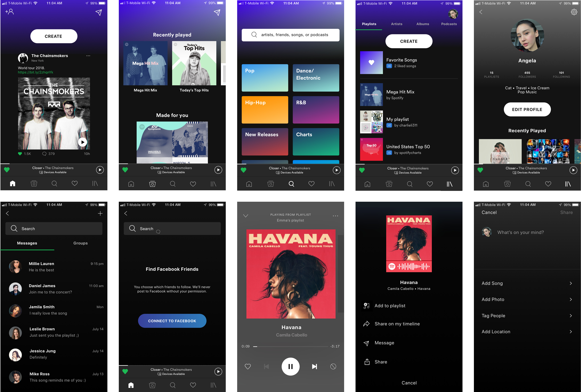Open the three-dot menu on the Havana player
Viewport: 581px width, 392px height.
(335, 216)
